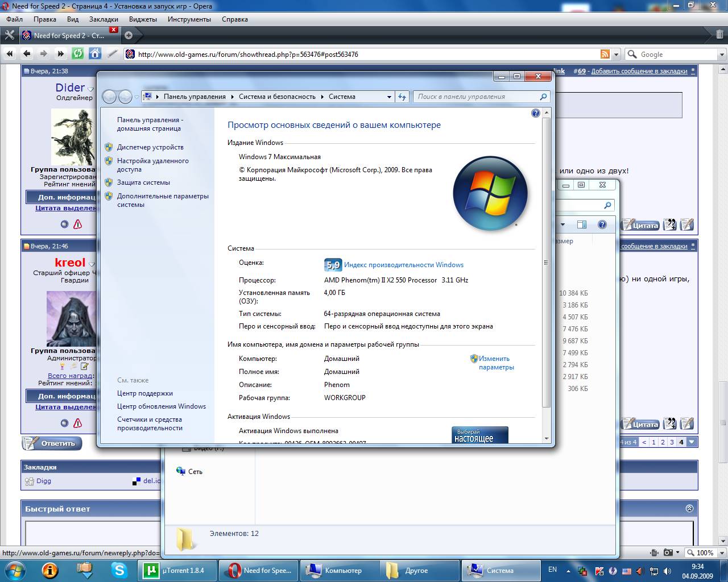Click the Opera back navigation arrow
This screenshot has width=728, height=582.
click(27, 54)
